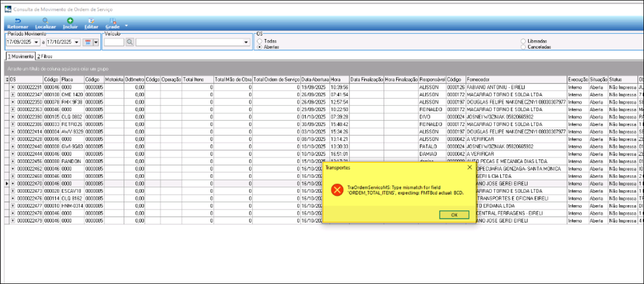Screen dimensions: 644x284
Task: Expand the end date 17/10/2025 dropdown
Action: (x=77, y=42)
